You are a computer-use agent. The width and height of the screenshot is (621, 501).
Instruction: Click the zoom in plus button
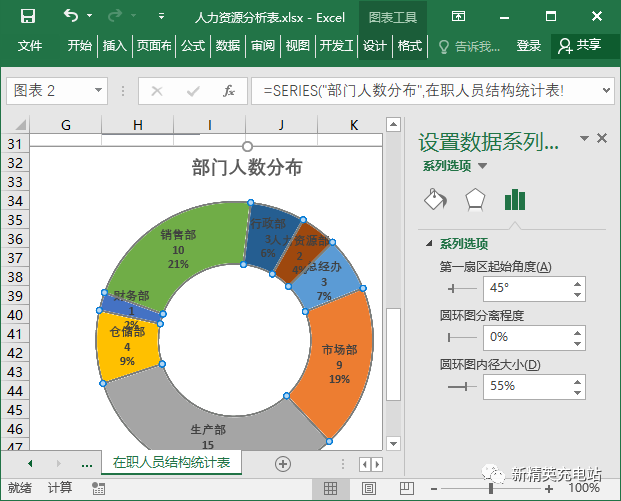click(549, 489)
